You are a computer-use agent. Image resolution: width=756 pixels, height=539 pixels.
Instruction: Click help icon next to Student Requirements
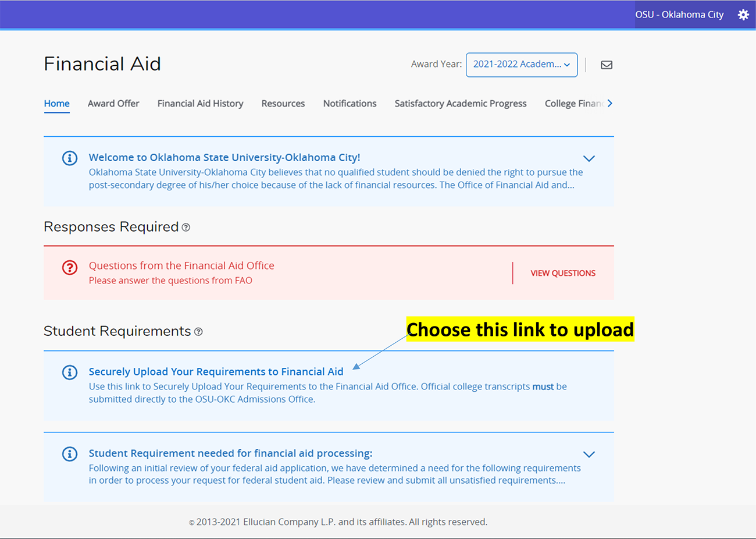(x=198, y=332)
